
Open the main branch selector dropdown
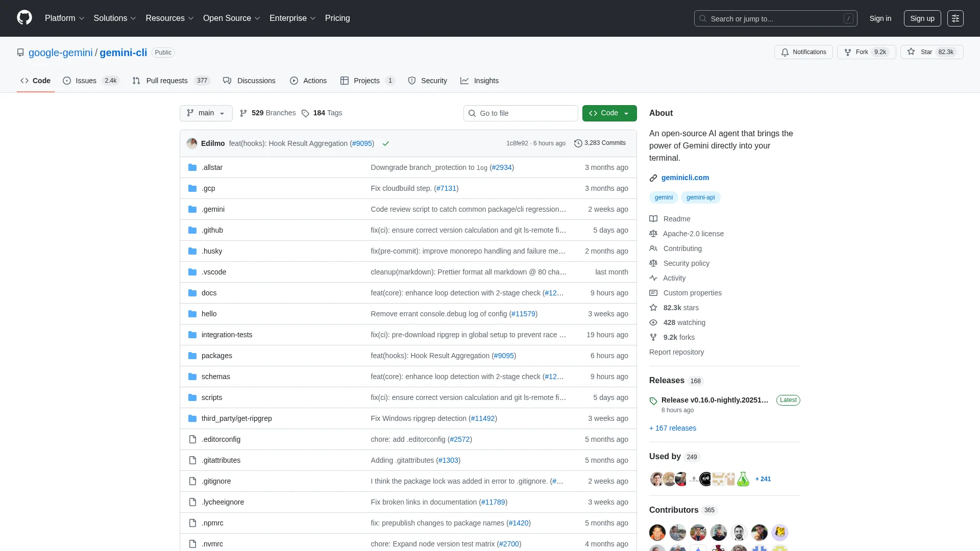click(206, 113)
